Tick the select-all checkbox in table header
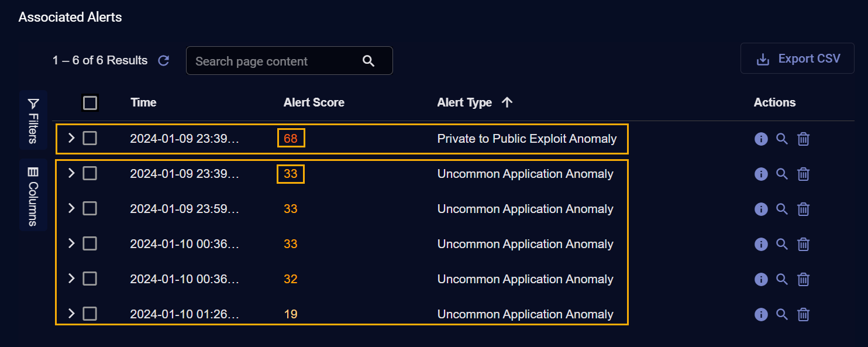Viewport: 868px width, 347px height. pos(90,103)
